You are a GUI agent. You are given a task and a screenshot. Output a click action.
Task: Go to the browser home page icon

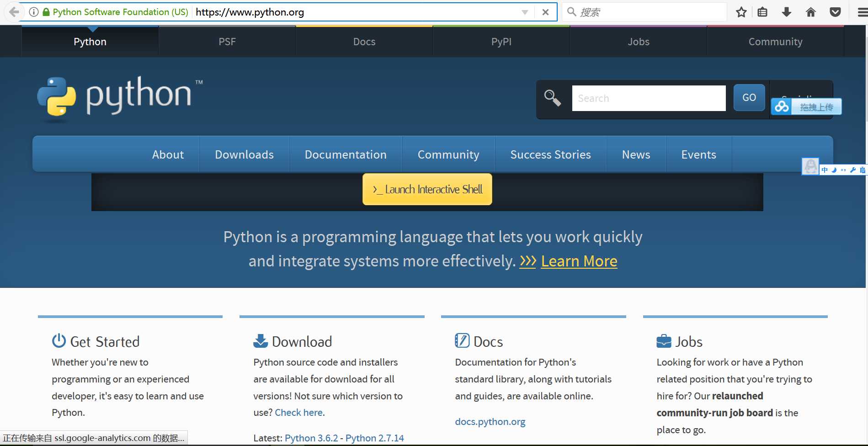[x=811, y=12]
